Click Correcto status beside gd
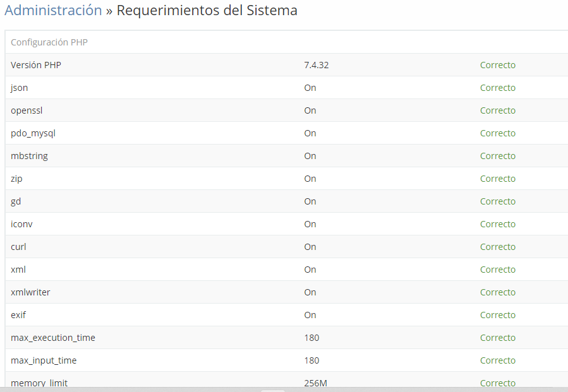The image size is (568, 392). (x=498, y=201)
